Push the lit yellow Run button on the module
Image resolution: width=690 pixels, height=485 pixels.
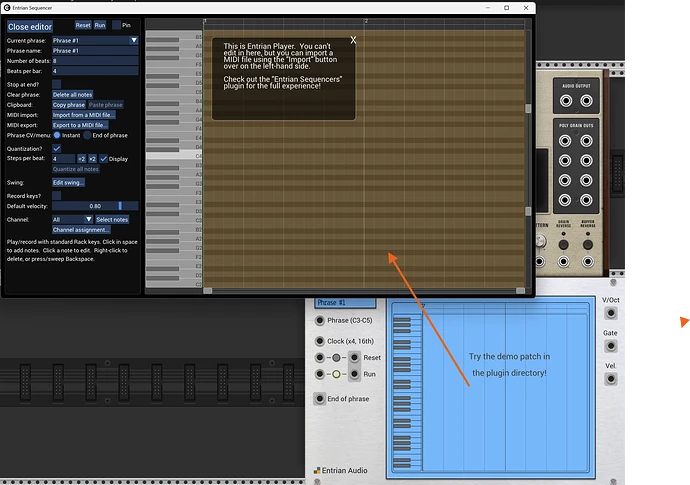click(336, 374)
